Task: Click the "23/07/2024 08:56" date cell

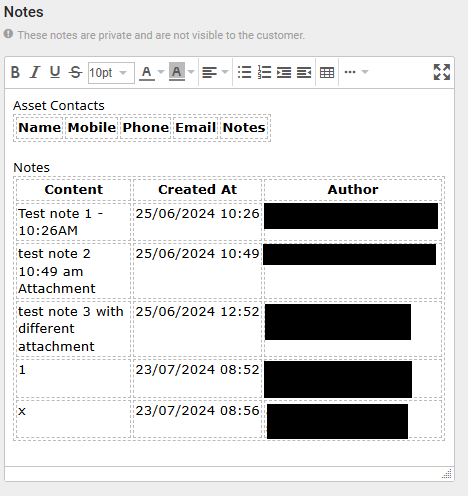Action: click(198, 419)
